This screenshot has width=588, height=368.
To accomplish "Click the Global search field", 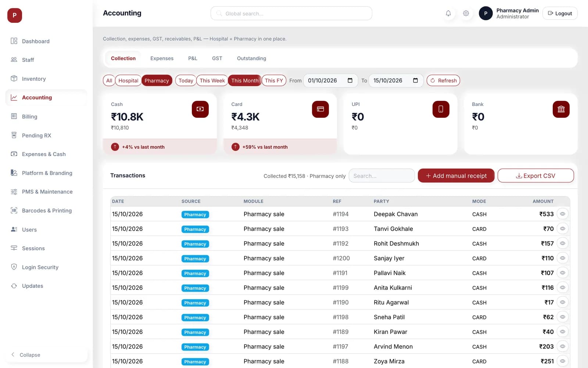I will point(291,13).
